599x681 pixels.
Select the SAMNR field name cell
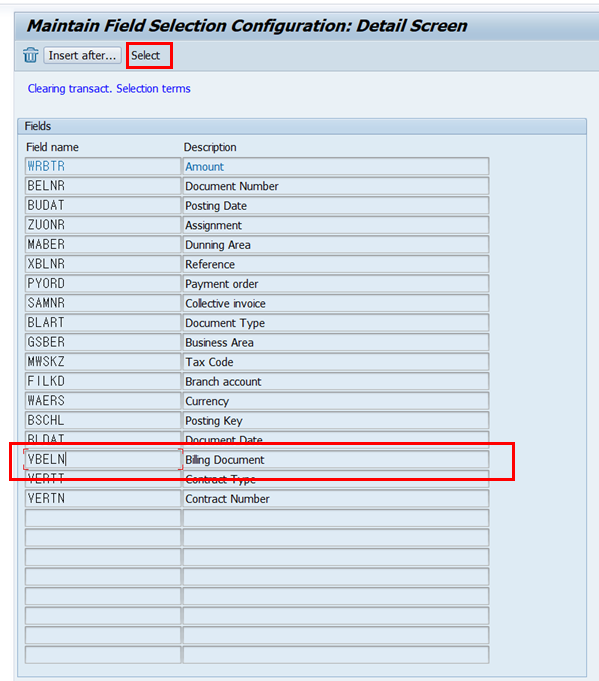pos(103,303)
